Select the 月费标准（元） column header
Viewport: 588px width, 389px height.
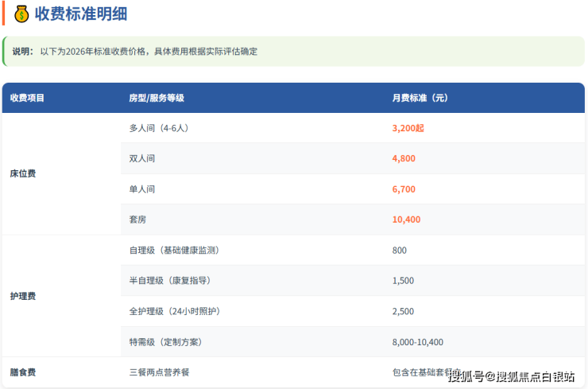pyautogui.click(x=420, y=98)
